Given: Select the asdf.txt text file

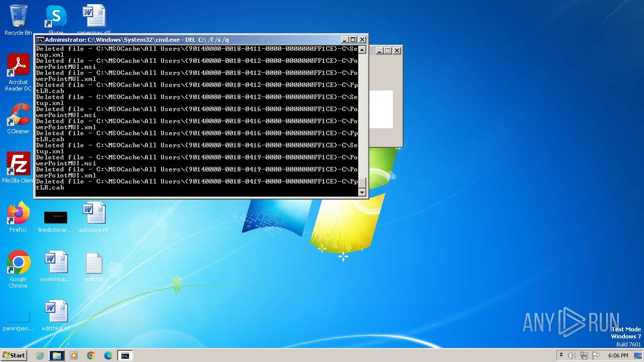Looking at the screenshot, I should click(x=94, y=266).
